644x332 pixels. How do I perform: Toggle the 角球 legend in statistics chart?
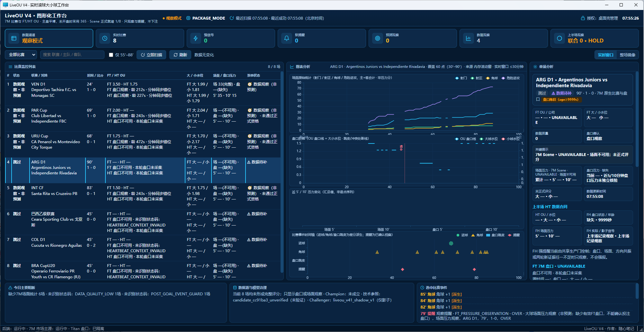(x=492, y=78)
